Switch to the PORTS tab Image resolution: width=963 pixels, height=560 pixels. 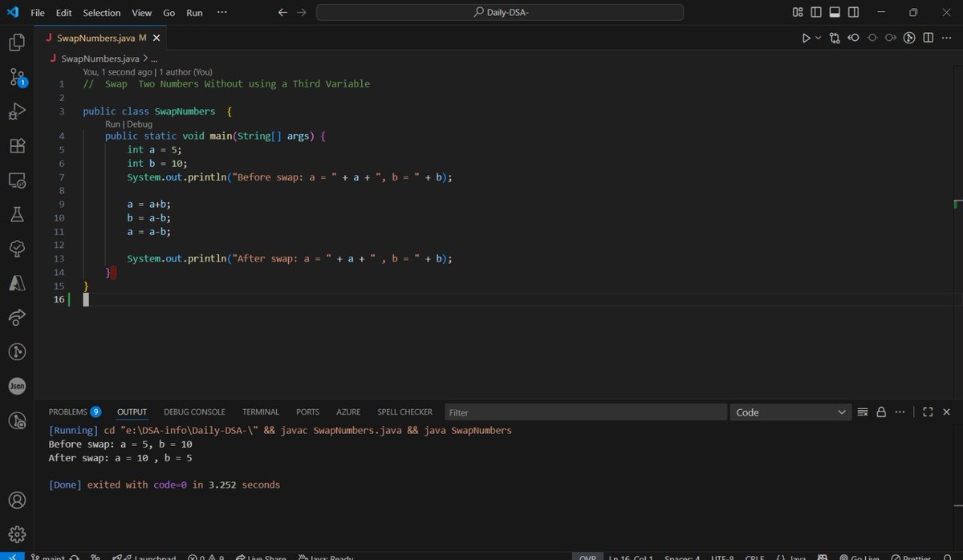(307, 412)
